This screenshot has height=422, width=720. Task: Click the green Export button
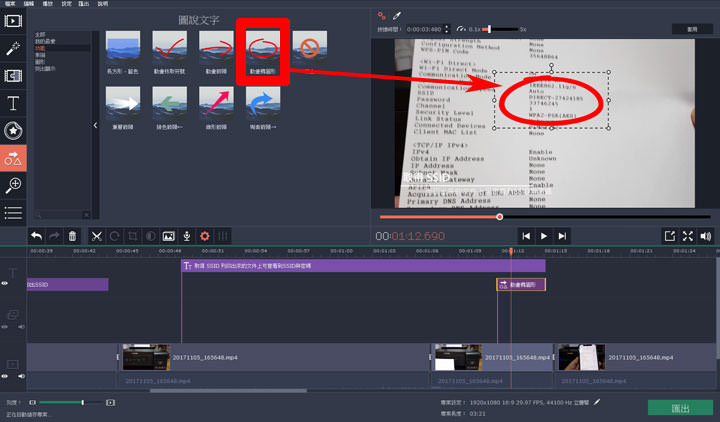tap(681, 408)
